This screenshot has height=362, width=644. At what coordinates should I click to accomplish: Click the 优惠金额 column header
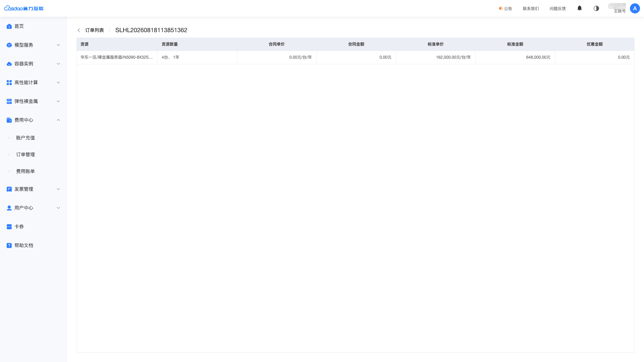[x=595, y=44]
